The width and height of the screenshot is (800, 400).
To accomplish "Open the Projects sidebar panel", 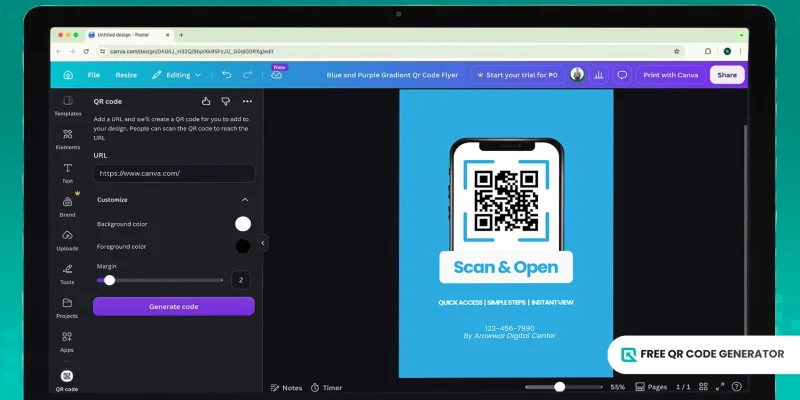I will point(67,308).
